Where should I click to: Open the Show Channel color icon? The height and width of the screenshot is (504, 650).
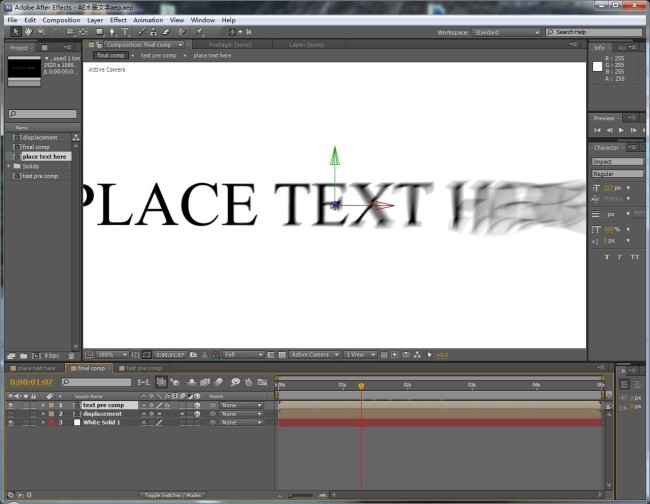(216, 355)
